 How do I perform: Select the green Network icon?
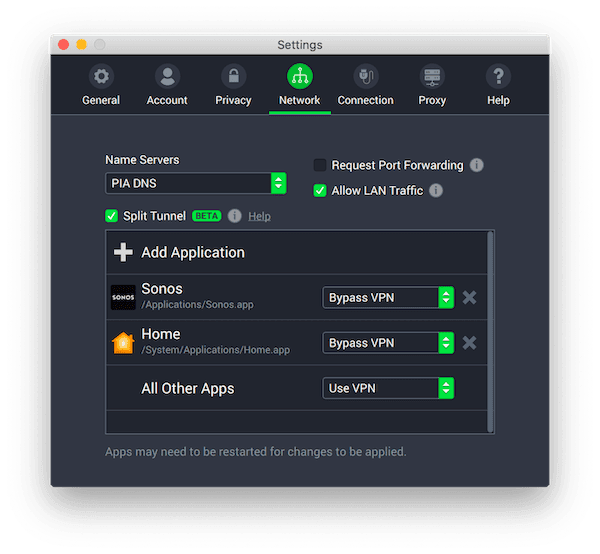300,76
